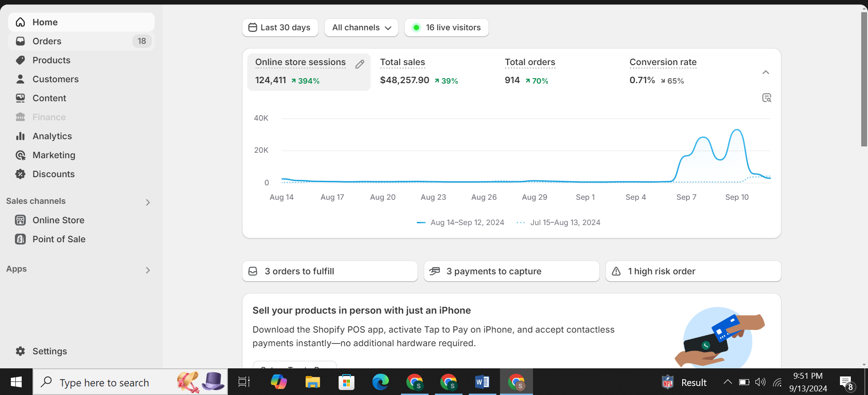Click the Point of Sale bag icon
868x395 pixels.
tap(20, 239)
